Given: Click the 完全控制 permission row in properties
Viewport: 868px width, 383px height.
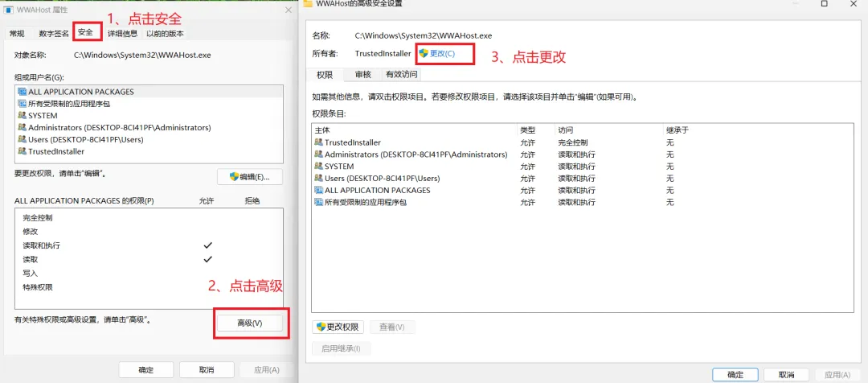Looking at the screenshot, I should pos(149,218).
